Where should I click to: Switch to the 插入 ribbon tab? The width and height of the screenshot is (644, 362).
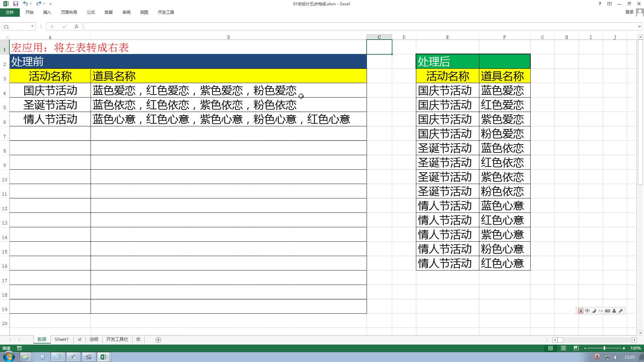point(47,12)
